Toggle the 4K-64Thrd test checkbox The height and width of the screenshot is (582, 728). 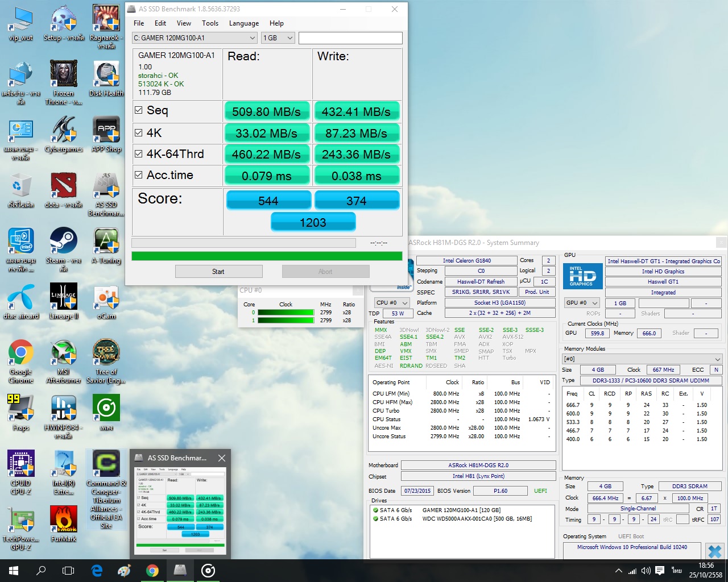point(138,153)
